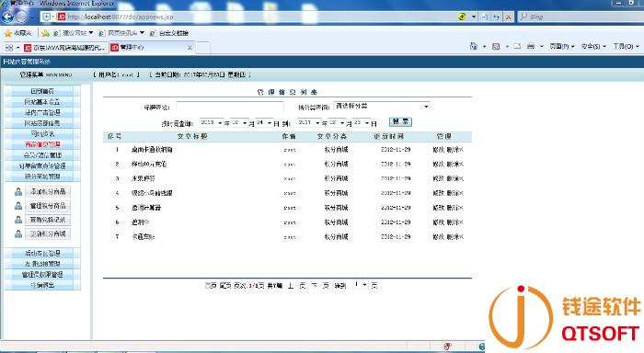
Task: Click the Quick Tabs grid icon
Action: pyautogui.click(x=9, y=48)
